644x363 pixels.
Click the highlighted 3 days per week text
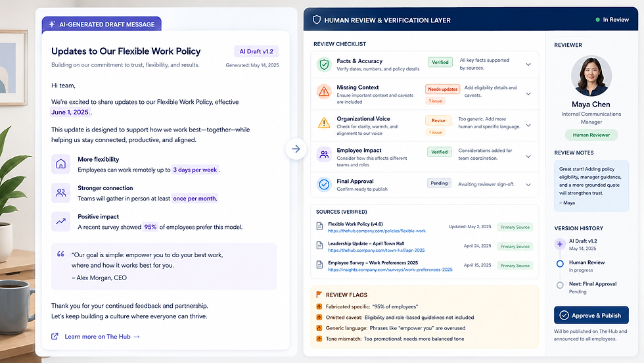pyautogui.click(x=195, y=170)
